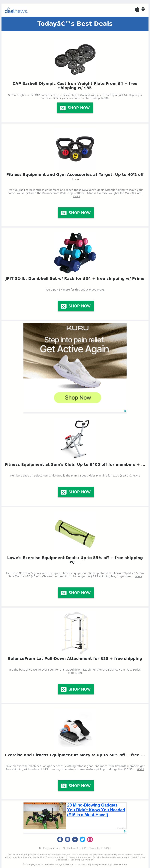Screen dimensions: 150x868
Task: Click the AdChoices icon under KURU ad
Action: pyautogui.click(x=125, y=411)
